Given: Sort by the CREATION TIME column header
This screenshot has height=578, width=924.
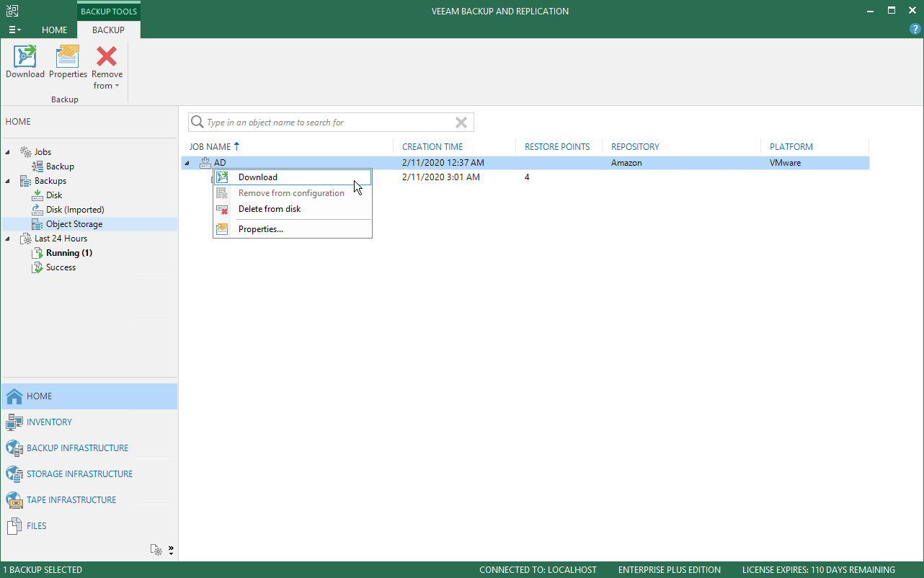Looking at the screenshot, I should (432, 146).
